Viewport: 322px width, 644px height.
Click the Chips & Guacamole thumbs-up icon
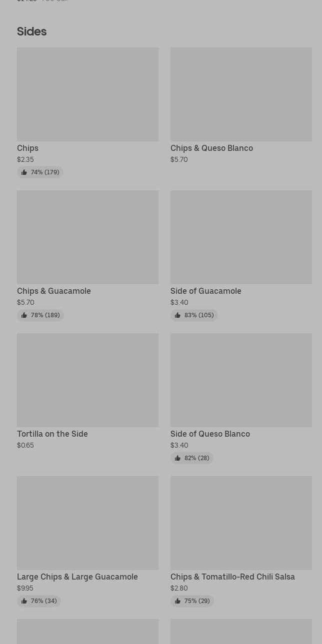coord(24,315)
